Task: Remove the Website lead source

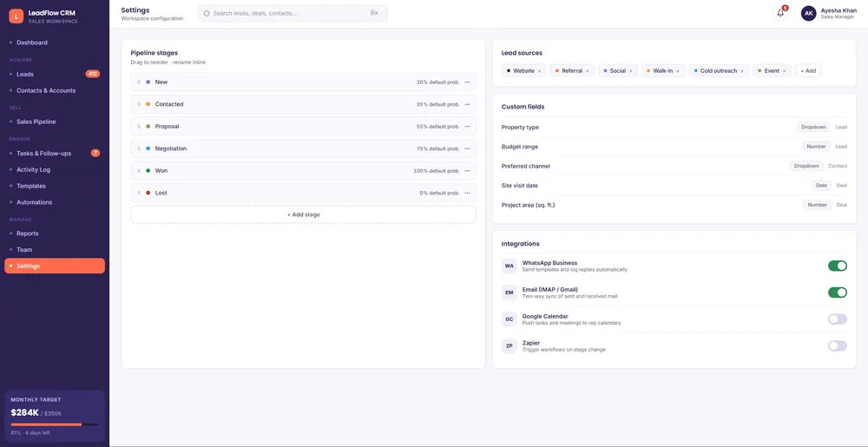Action: [539, 71]
